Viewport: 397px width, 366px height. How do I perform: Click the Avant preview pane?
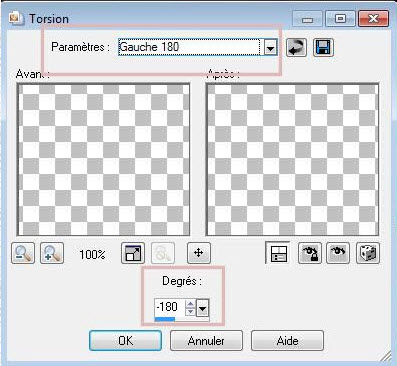[104, 160]
